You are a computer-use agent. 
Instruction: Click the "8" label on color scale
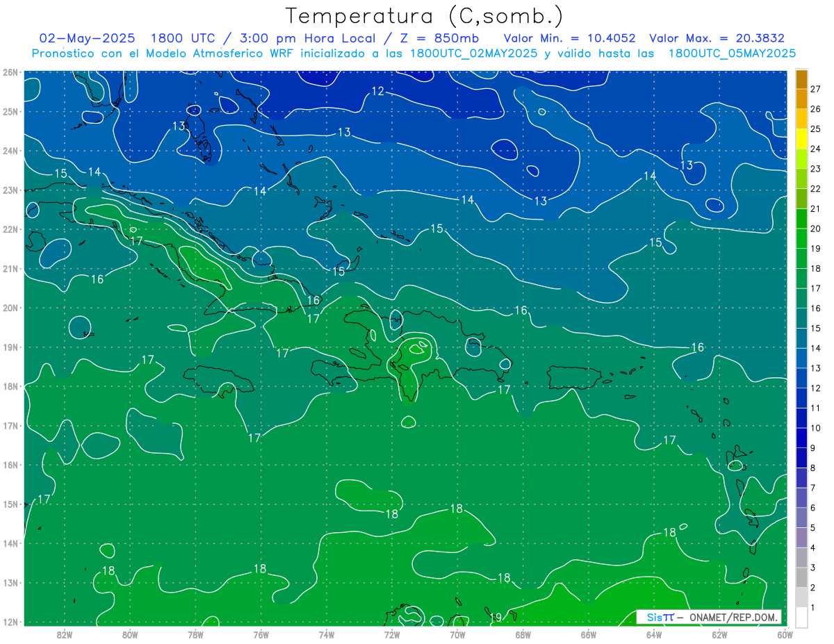point(813,468)
